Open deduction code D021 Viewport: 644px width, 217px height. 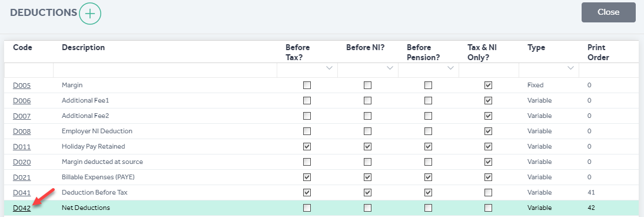(x=22, y=177)
